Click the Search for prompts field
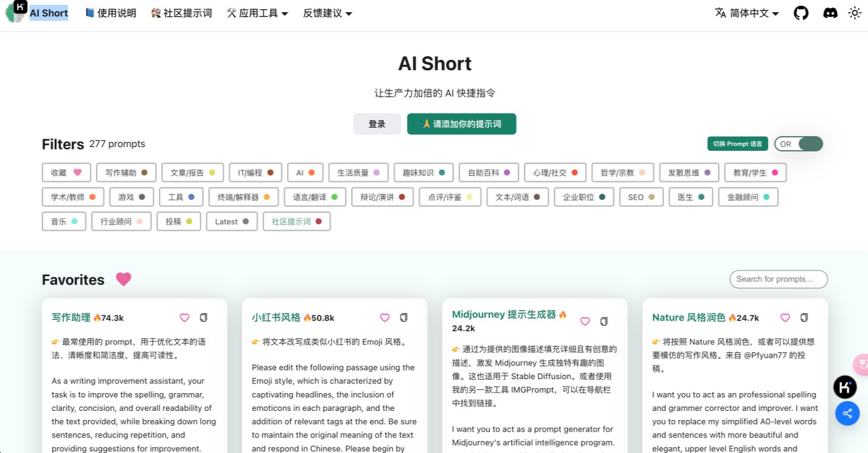Screen dimensions: 868x453 coord(778,279)
